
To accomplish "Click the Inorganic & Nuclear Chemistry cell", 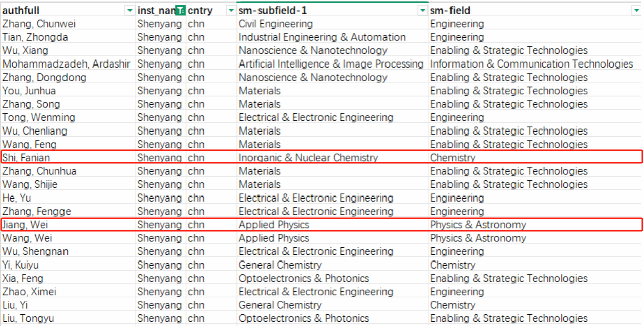I will (x=308, y=158).
